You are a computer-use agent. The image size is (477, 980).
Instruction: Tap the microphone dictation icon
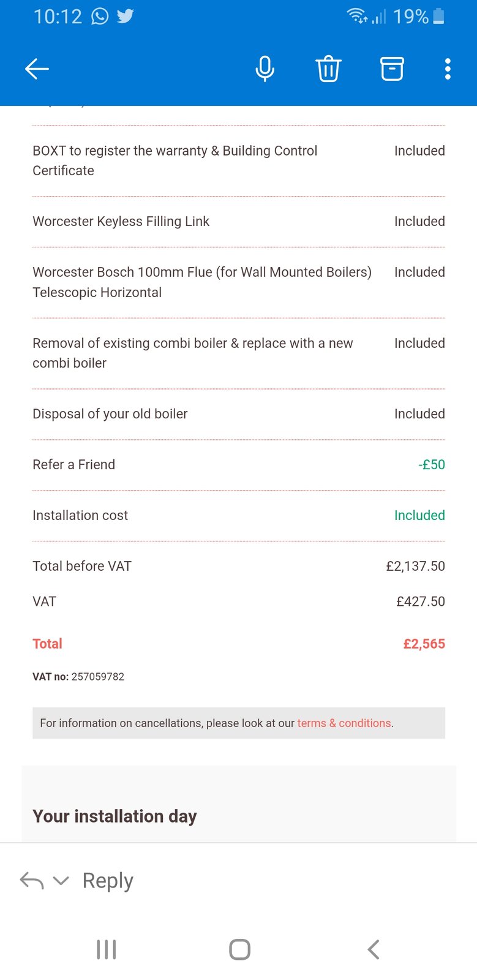pos(265,69)
